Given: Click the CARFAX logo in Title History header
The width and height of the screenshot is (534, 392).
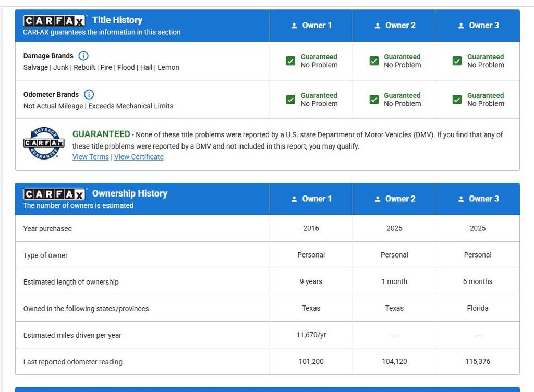Looking at the screenshot, I should [54, 21].
